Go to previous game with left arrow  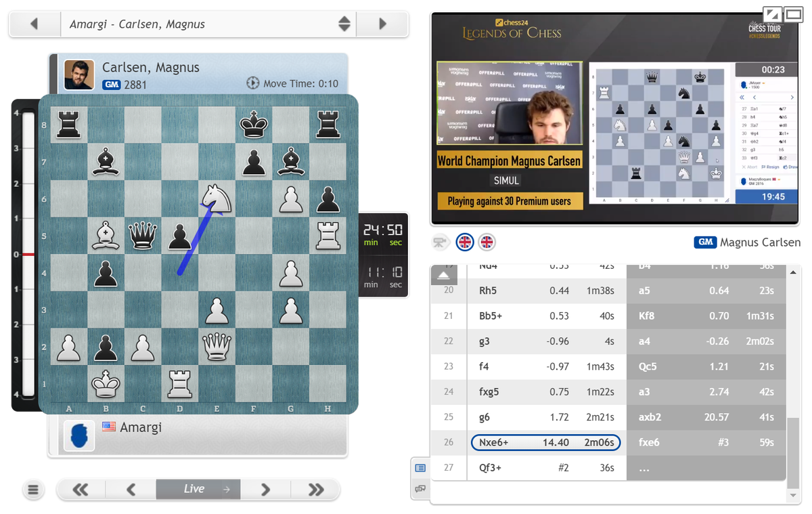point(35,24)
